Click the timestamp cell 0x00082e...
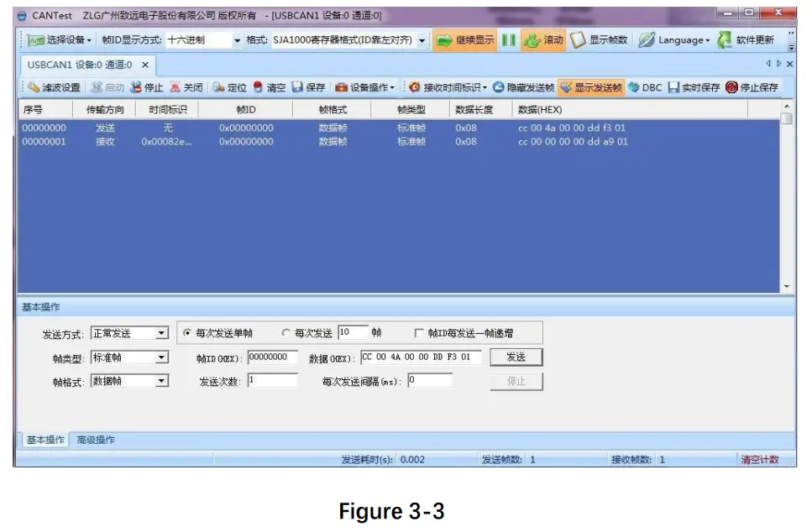This screenshot has width=812, height=532. click(166, 142)
